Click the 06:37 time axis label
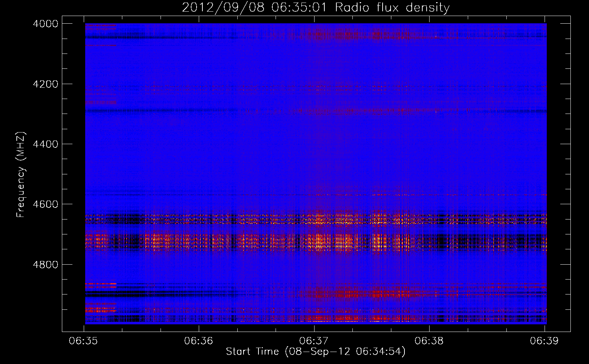This screenshot has height=364, width=589. click(x=314, y=341)
